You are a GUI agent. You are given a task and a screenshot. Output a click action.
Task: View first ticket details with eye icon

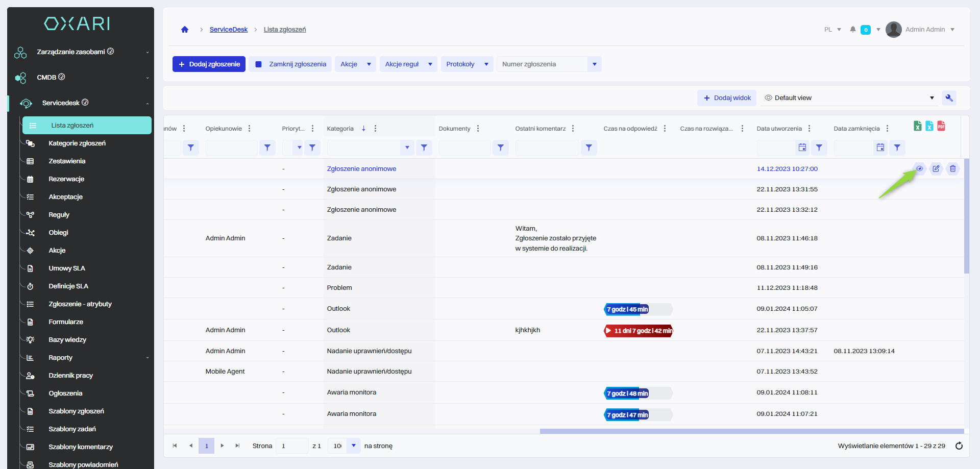point(919,168)
